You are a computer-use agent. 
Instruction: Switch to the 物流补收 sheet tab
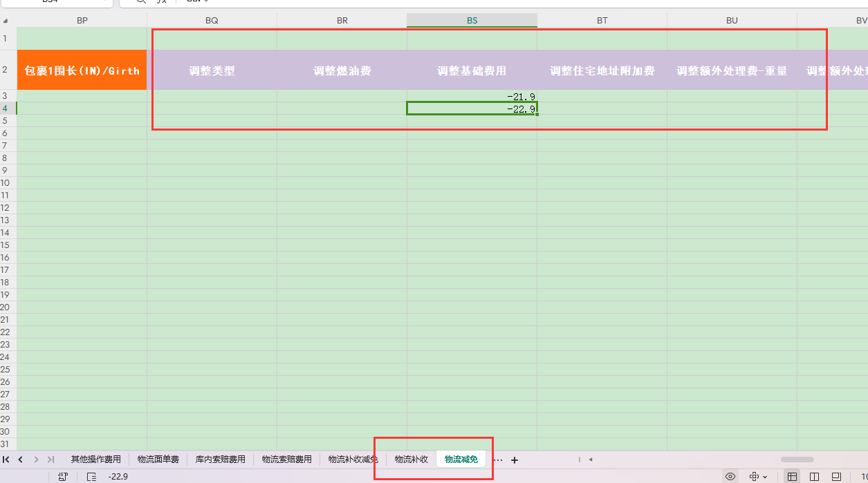(412, 460)
